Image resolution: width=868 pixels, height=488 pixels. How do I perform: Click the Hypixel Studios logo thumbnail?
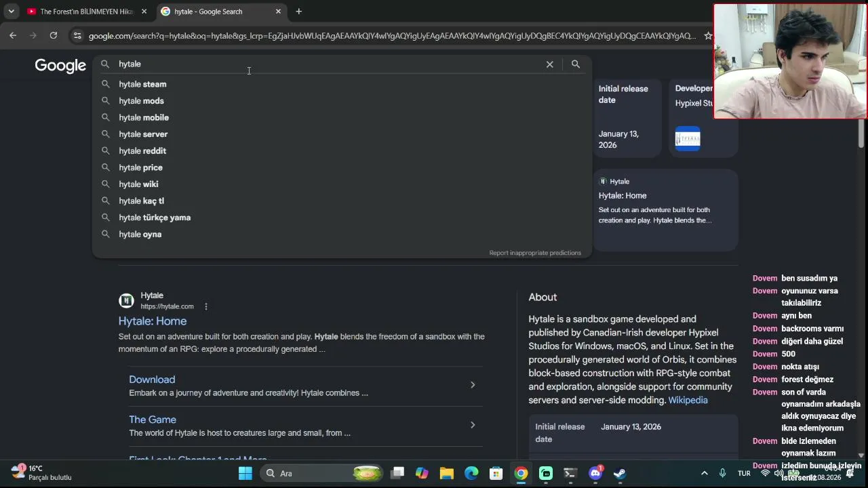coord(688,138)
